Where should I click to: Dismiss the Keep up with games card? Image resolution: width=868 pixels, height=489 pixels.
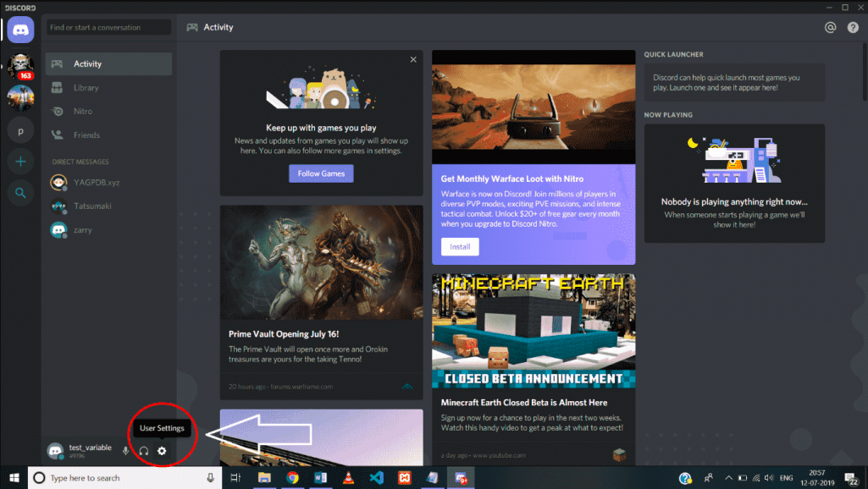point(413,60)
